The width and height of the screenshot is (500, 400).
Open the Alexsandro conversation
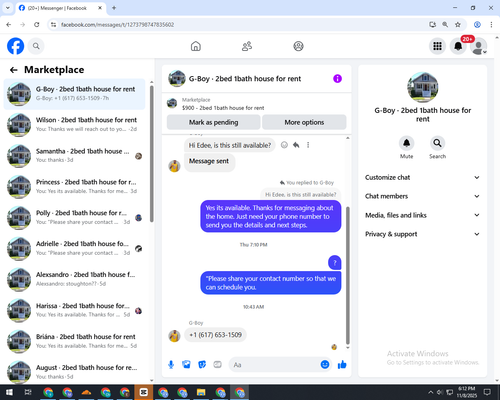(x=74, y=279)
